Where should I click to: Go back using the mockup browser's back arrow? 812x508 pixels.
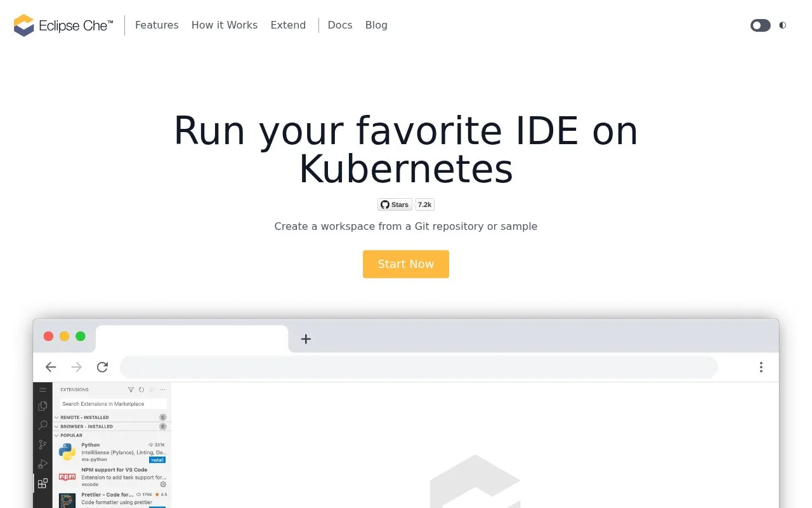click(51, 367)
